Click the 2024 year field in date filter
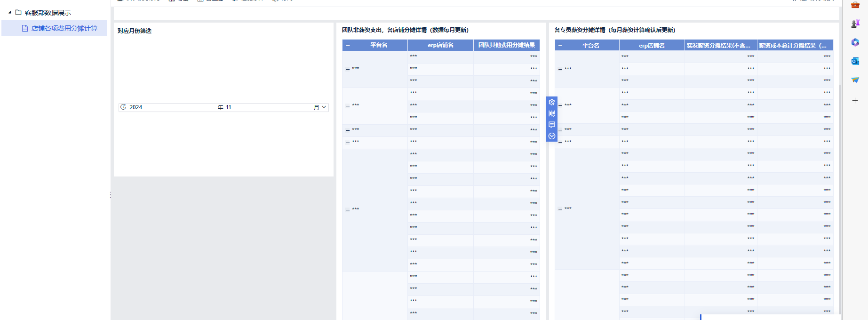 click(136, 107)
